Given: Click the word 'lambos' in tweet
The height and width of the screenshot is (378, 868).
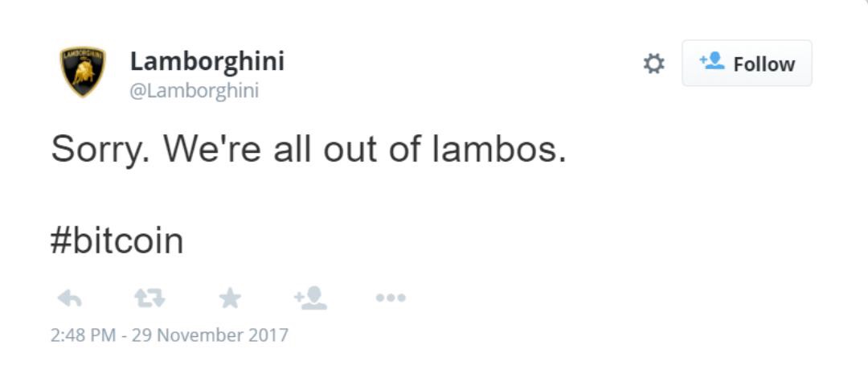Looking at the screenshot, I should (499, 149).
